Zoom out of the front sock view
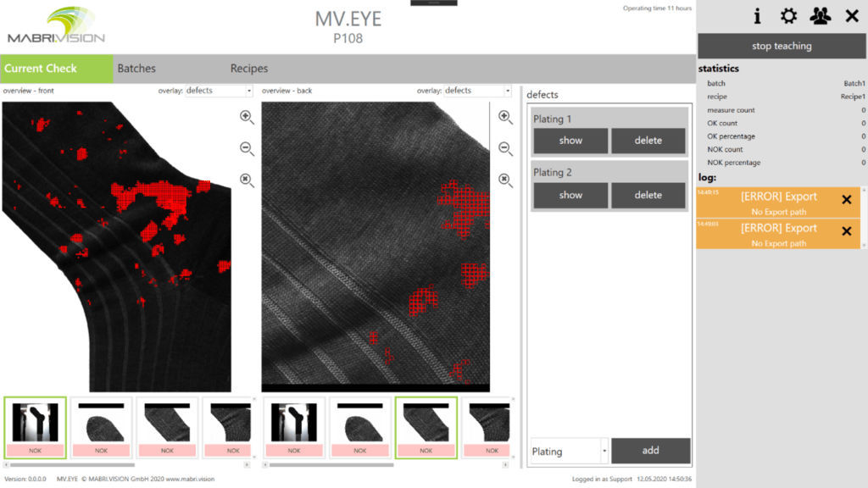Screen dimensions: 868x488 (246, 148)
